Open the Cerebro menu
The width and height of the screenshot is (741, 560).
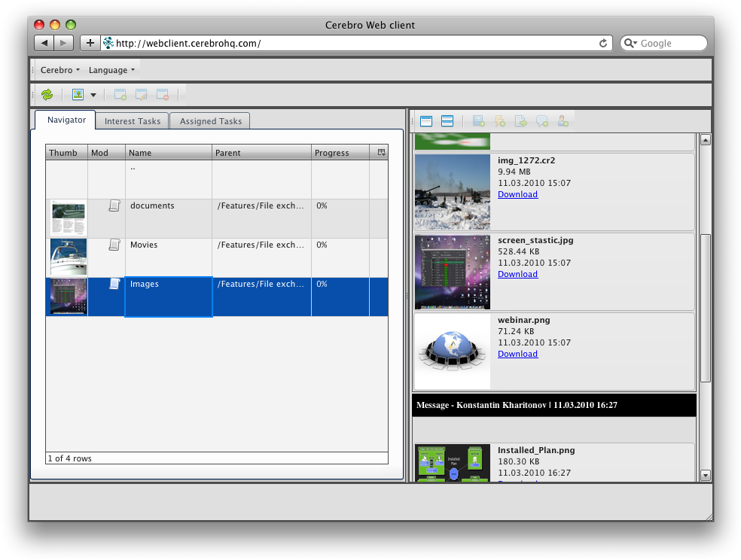(x=59, y=69)
